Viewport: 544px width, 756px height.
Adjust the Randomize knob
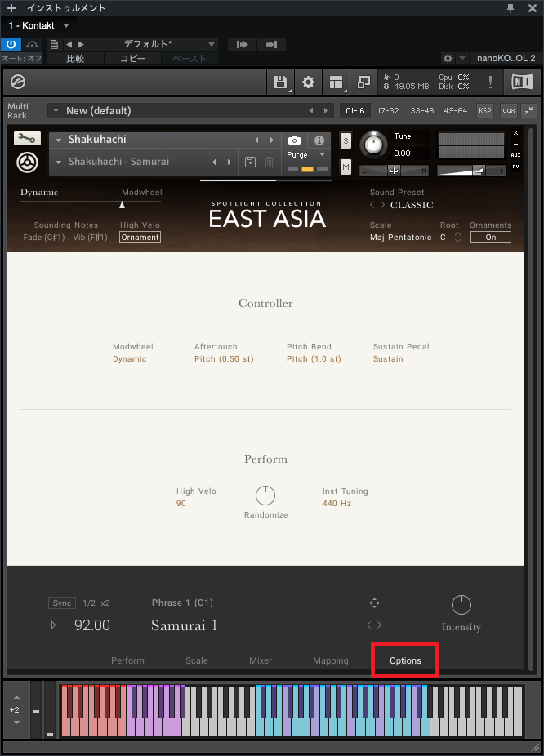pyautogui.click(x=265, y=496)
